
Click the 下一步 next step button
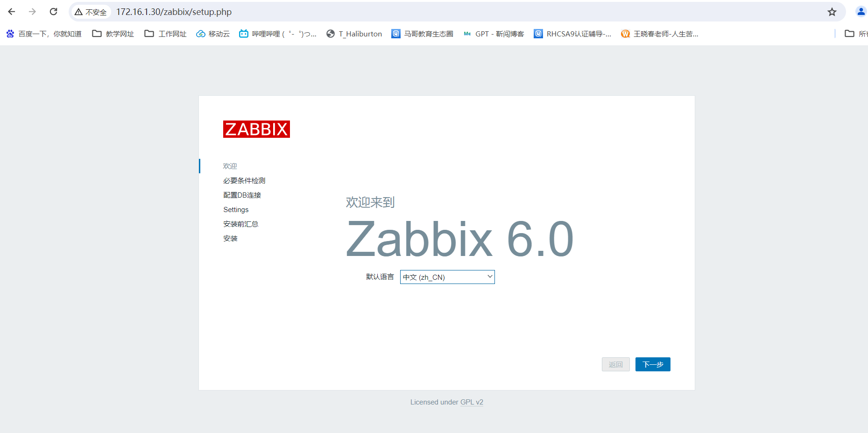pos(653,364)
